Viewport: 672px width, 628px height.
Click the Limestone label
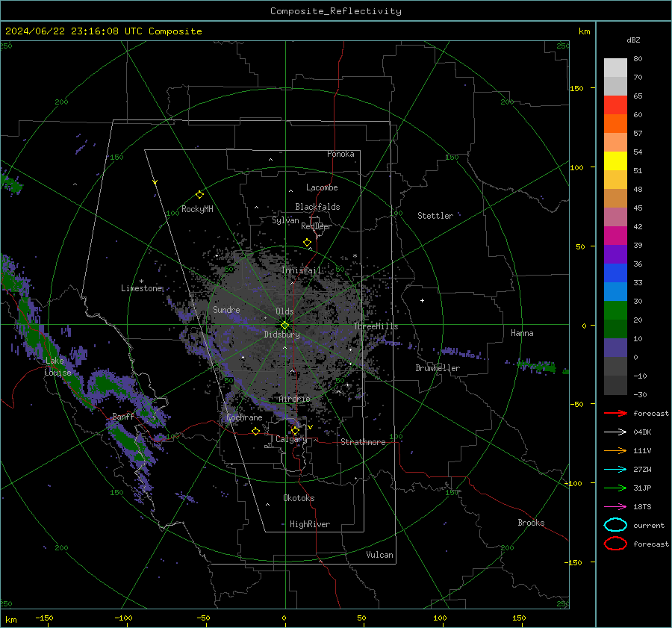coord(141,288)
